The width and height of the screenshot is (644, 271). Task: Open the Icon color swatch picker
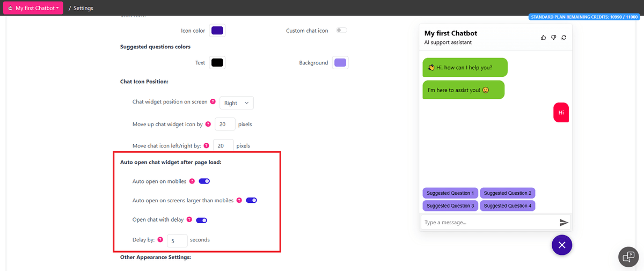217,31
